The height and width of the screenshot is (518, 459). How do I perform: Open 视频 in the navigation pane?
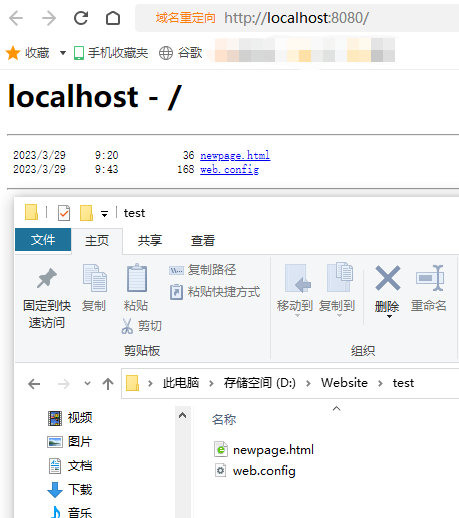pos(70,418)
